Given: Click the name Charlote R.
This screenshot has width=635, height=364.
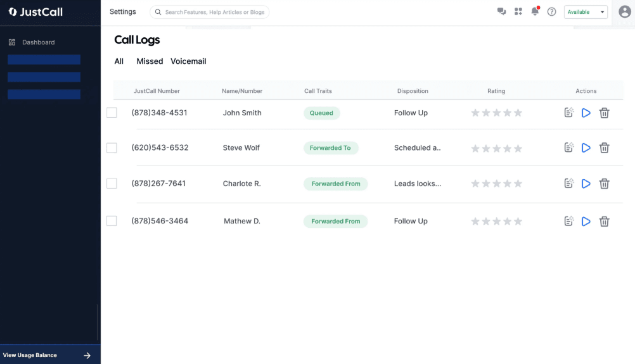Looking at the screenshot, I should pos(242,184).
